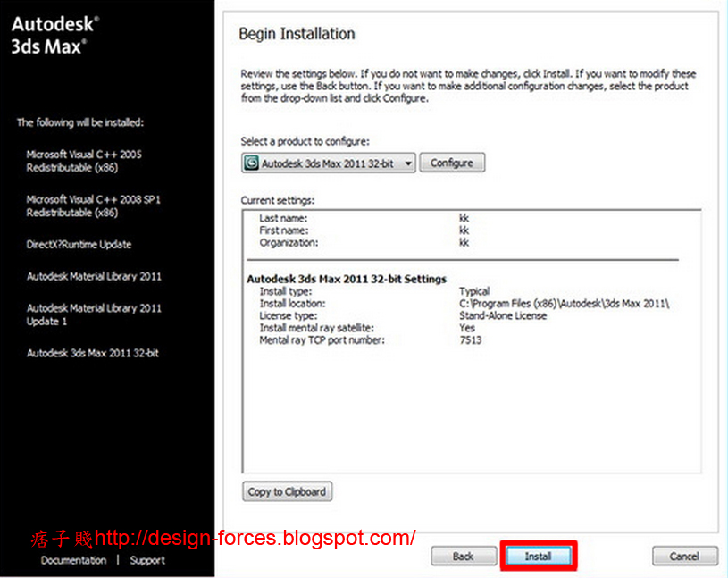728x578 pixels.
Task: Click the 'License type:' label
Action: click(289, 315)
